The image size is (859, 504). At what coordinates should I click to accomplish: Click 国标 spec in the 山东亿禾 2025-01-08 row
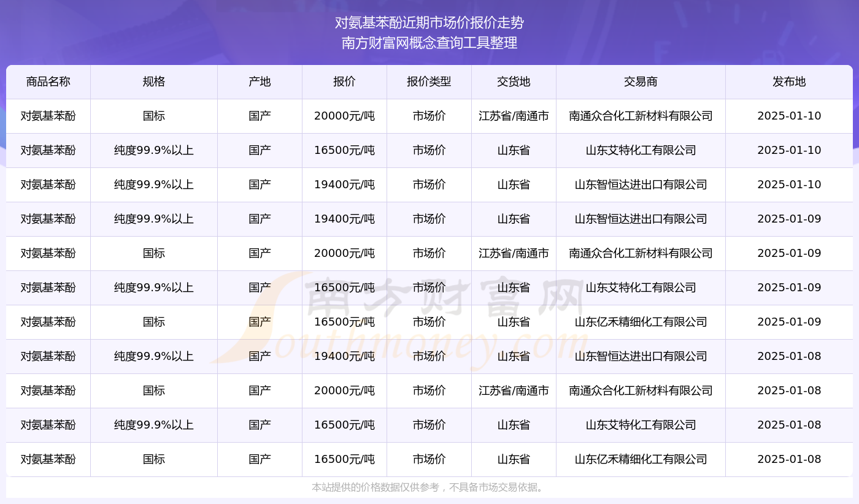154,459
